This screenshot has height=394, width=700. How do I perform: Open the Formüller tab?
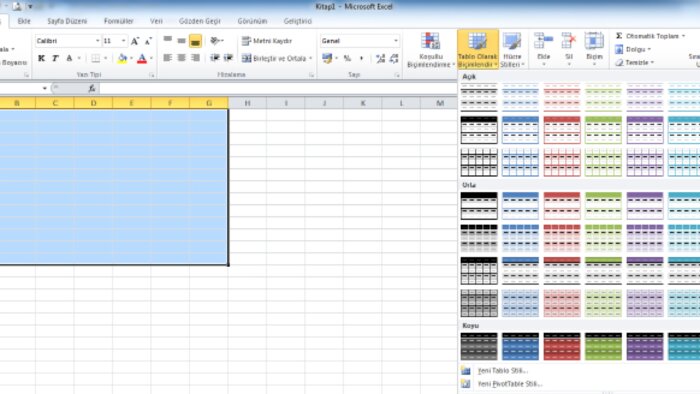tap(119, 21)
